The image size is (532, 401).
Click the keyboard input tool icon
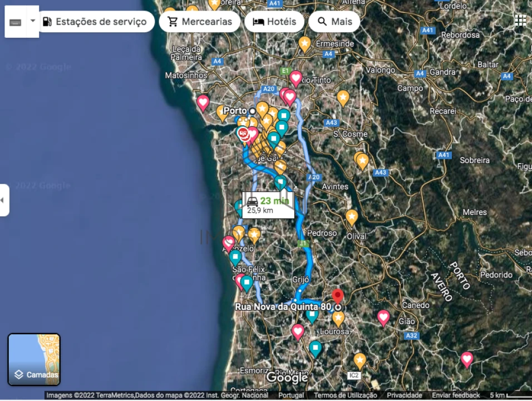point(16,22)
